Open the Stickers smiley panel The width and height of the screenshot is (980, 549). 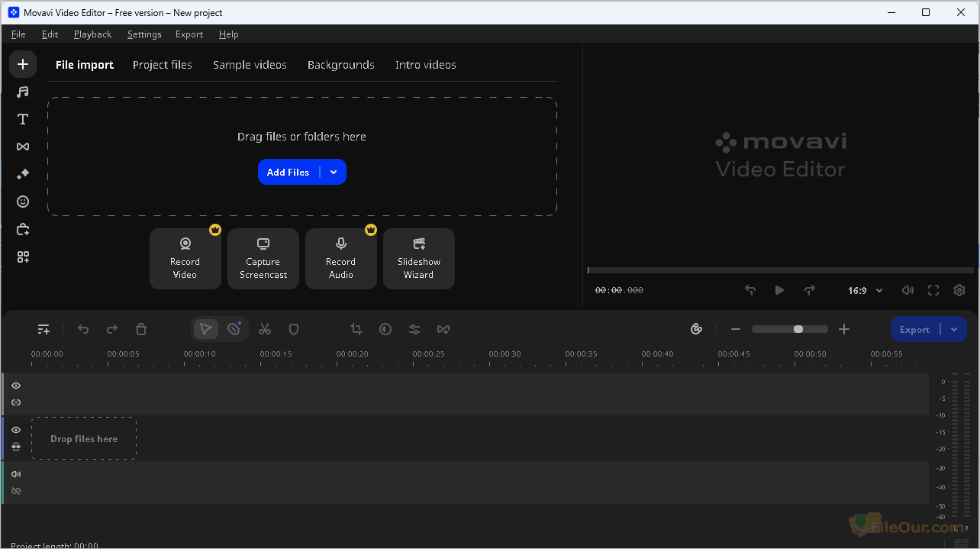23,202
